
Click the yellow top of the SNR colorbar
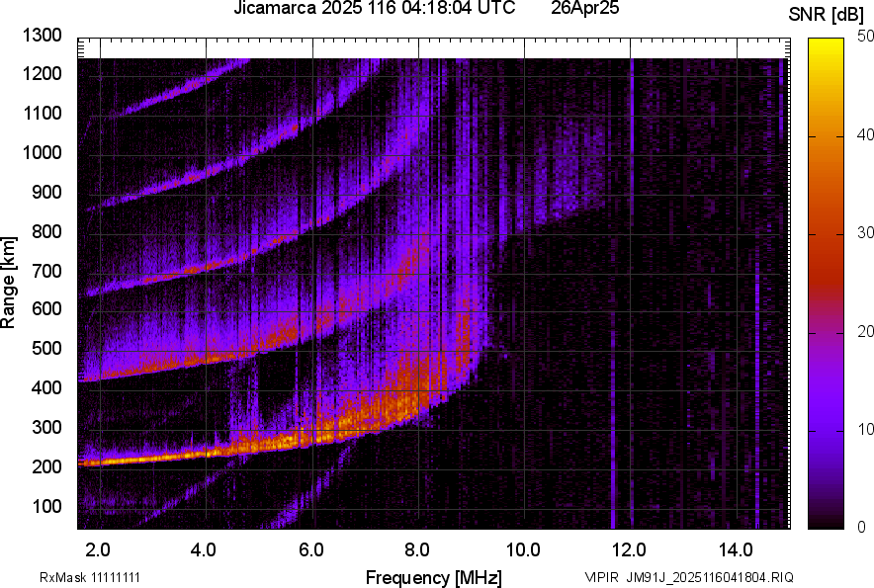827,45
